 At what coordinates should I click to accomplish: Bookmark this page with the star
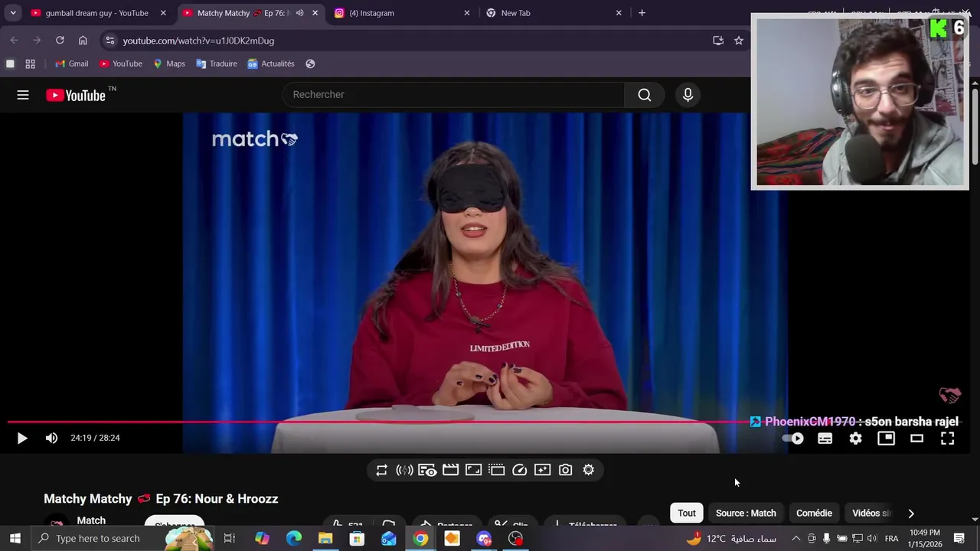point(739,41)
